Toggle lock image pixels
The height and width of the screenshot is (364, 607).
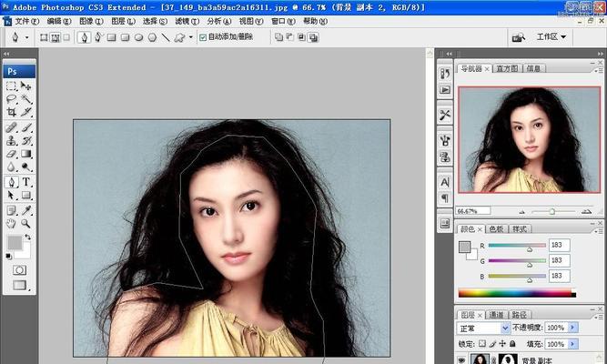(492, 343)
